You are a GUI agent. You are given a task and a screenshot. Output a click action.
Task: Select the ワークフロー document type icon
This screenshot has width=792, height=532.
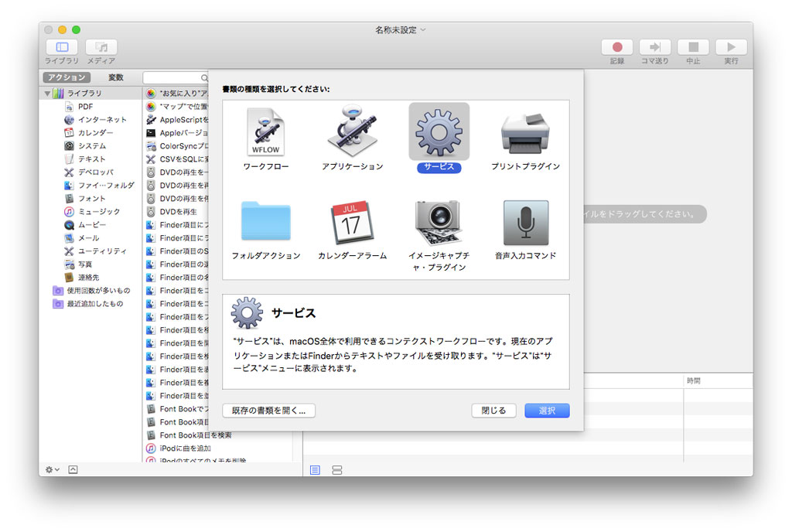point(266,131)
